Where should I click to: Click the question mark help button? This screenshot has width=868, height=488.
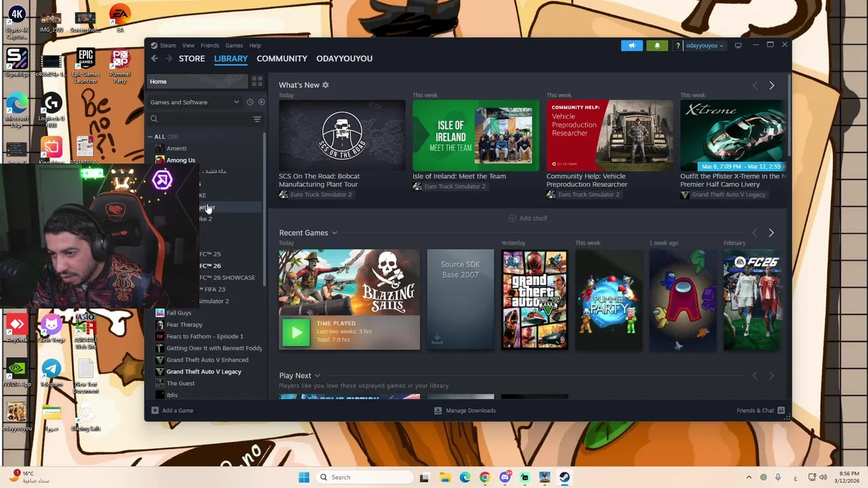[677, 45]
